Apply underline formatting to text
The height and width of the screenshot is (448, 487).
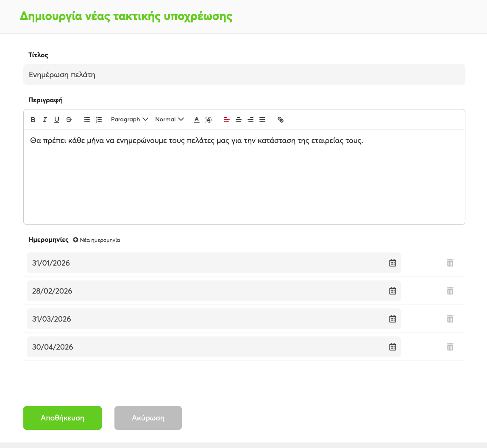tap(57, 120)
